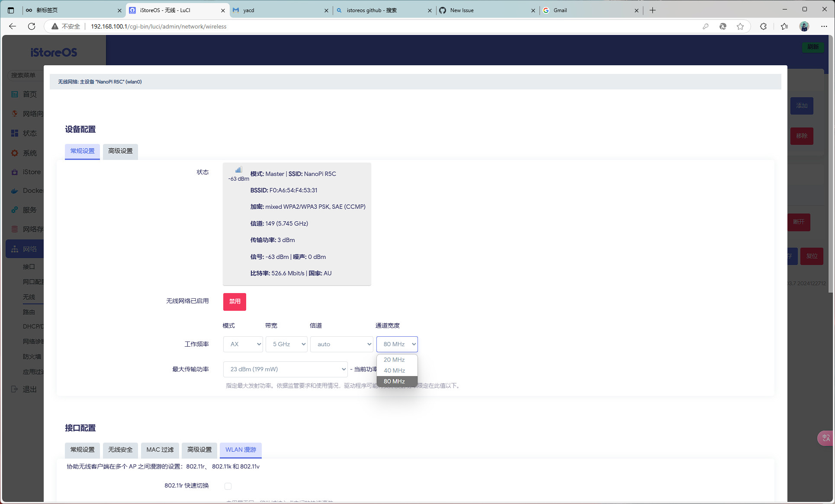Switch to the 高级设置 device tab
Screen dimensions: 835x504
pos(120,151)
